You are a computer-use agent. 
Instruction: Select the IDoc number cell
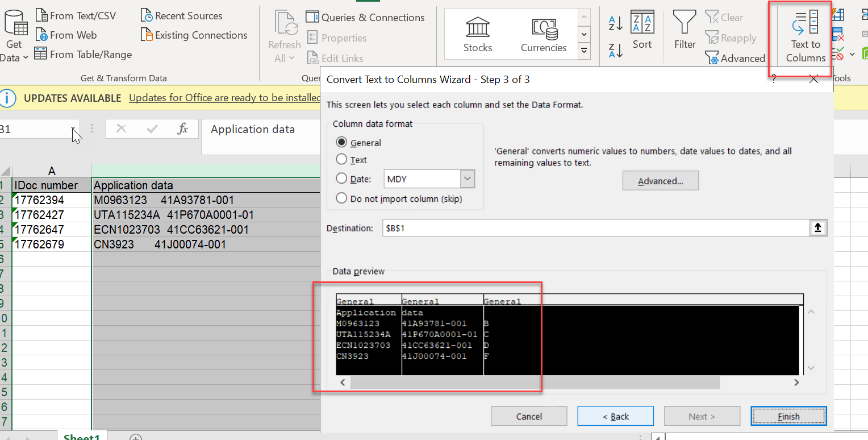(x=52, y=185)
